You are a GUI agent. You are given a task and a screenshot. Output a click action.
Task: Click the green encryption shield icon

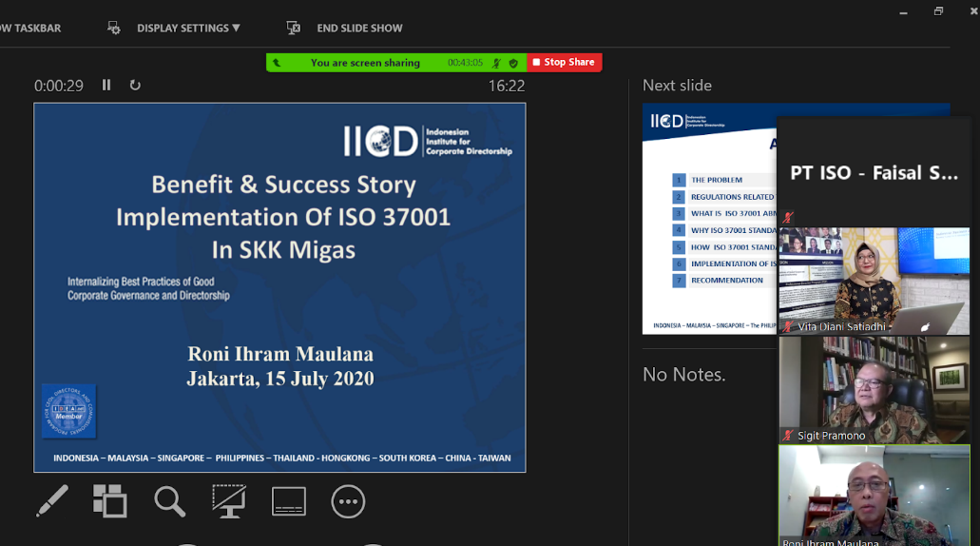tap(513, 63)
